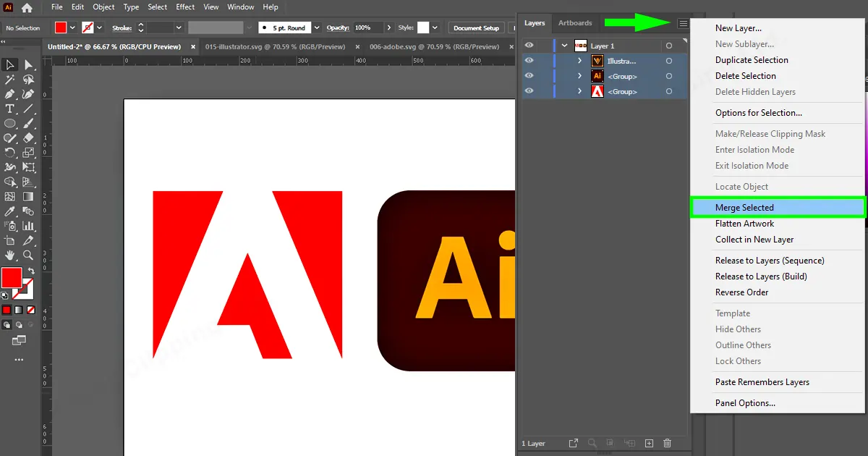Select the Shape Builder tool
Viewport: 868px width, 456px height.
tap(10, 182)
